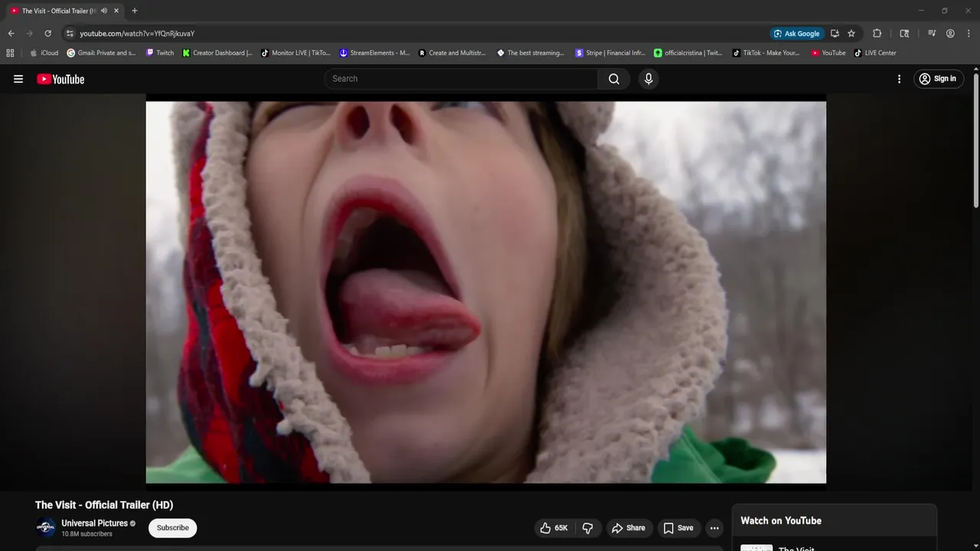The image size is (980, 551).
Task: Click the video title text
Action: pos(104,505)
